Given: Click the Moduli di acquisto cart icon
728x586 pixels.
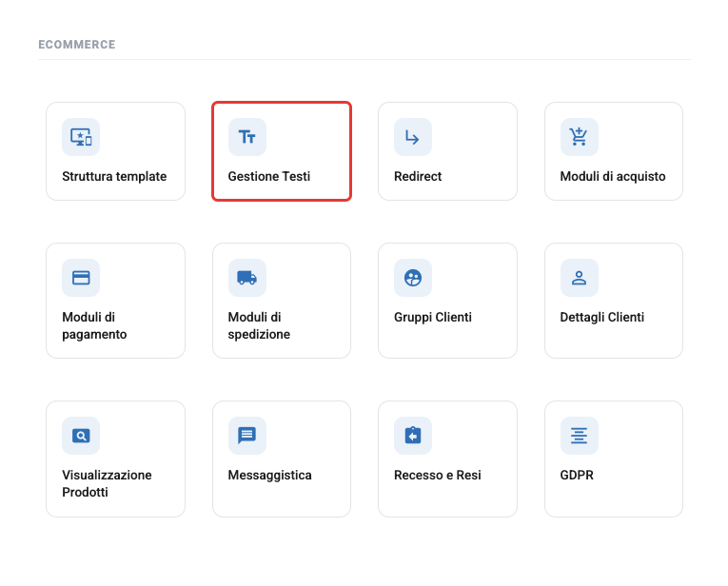Looking at the screenshot, I should (x=579, y=137).
